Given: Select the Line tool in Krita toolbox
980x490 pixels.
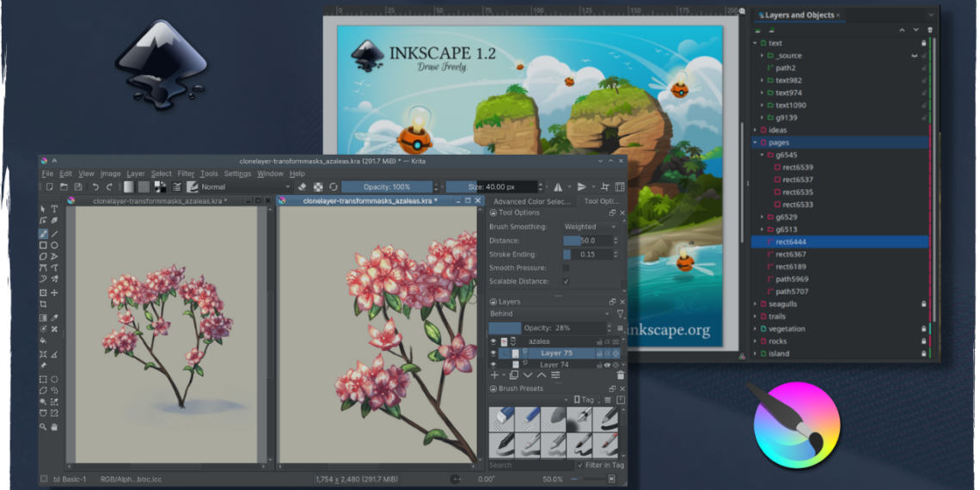Looking at the screenshot, I should (x=54, y=234).
